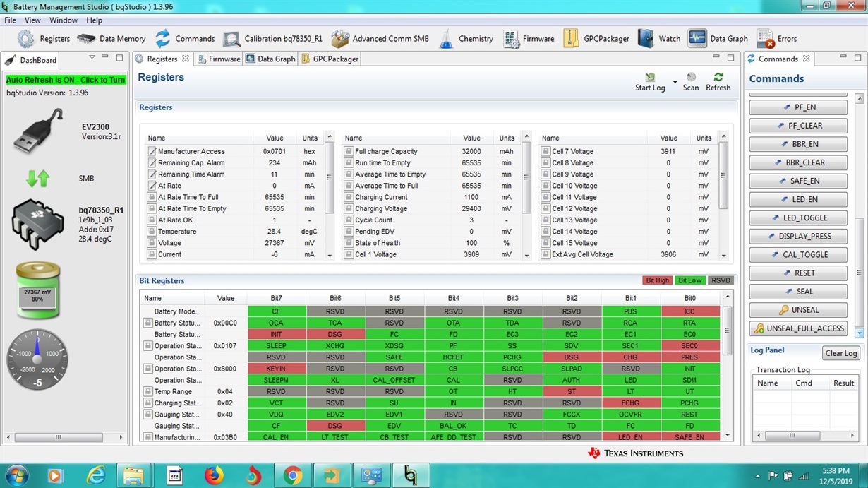Send the RESET command
This screenshot has height=488, width=868.
[798, 273]
